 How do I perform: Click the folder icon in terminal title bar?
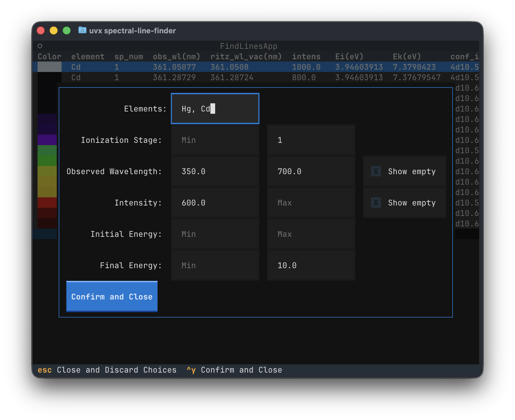(x=82, y=30)
